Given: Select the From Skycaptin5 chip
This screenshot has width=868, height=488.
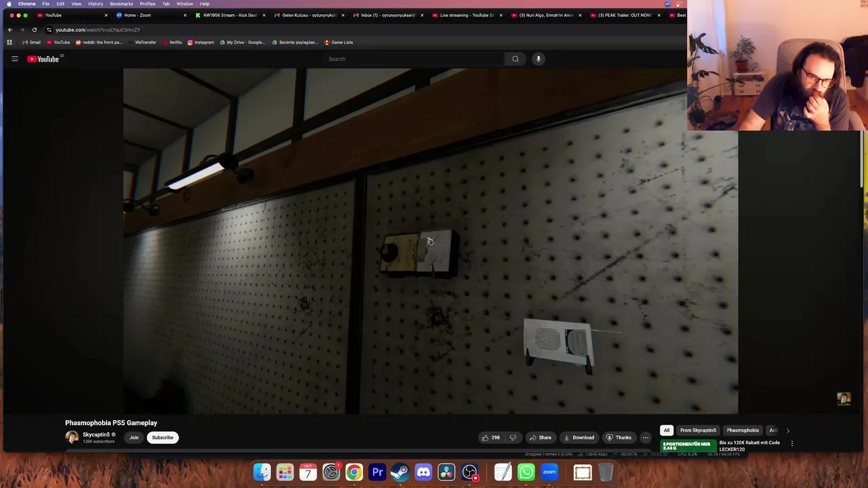Looking at the screenshot, I should click(698, 430).
